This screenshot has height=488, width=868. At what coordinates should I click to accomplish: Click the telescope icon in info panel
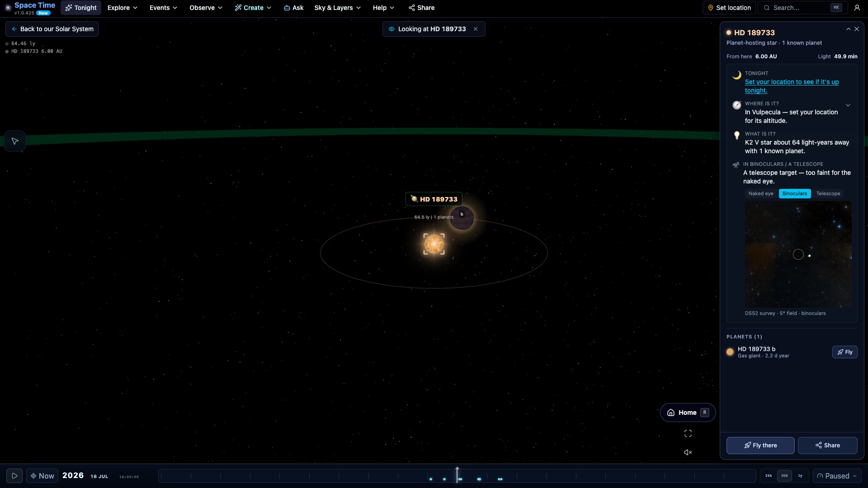(x=736, y=165)
